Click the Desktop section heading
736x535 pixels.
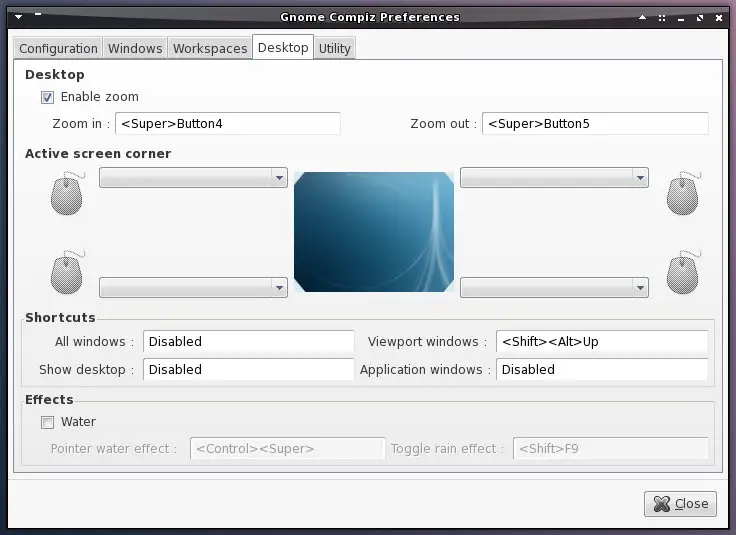coord(55,75)
